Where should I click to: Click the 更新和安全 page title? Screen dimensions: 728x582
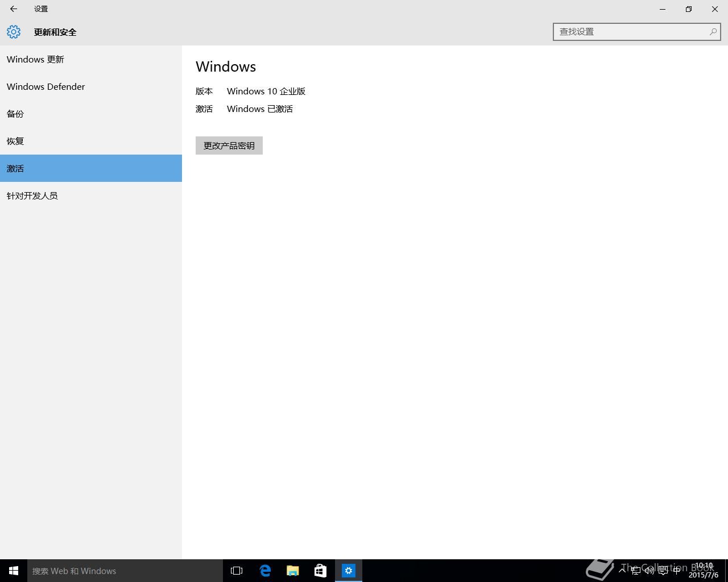tap(55, 32)
